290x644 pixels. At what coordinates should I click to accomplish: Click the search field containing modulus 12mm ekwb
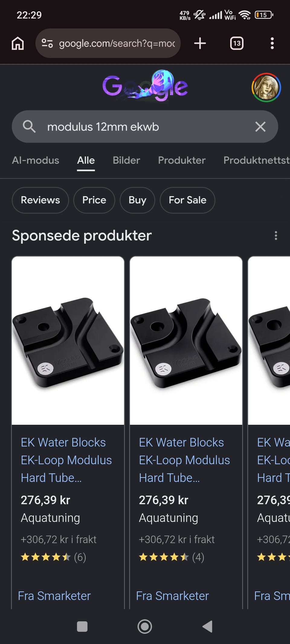coord(145,127)
